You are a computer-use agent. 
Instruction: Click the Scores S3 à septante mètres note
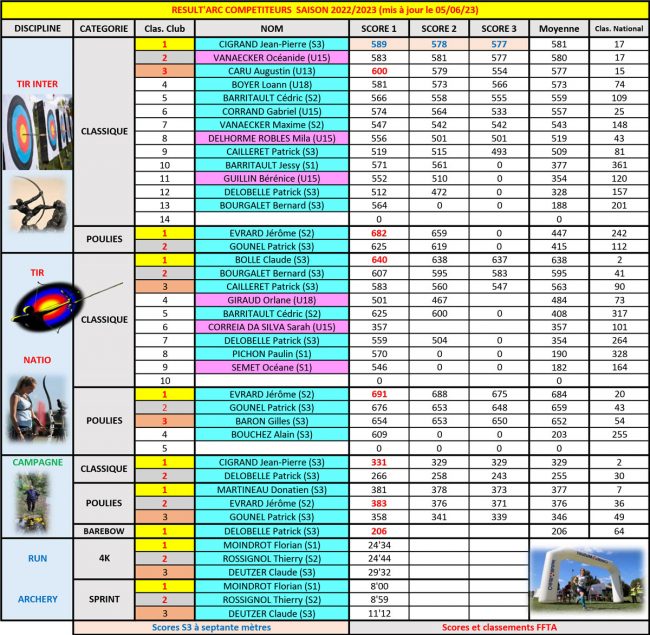click(211, 628)
